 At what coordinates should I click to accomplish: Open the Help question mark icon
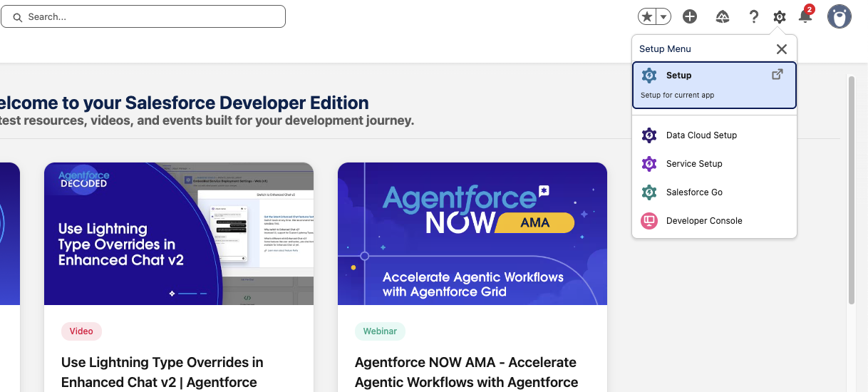753,16
